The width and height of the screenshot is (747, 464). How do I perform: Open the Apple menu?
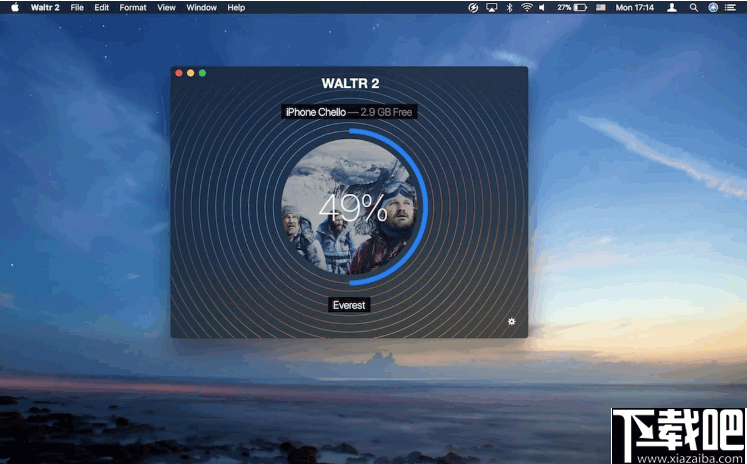click(x=15, y=7)
